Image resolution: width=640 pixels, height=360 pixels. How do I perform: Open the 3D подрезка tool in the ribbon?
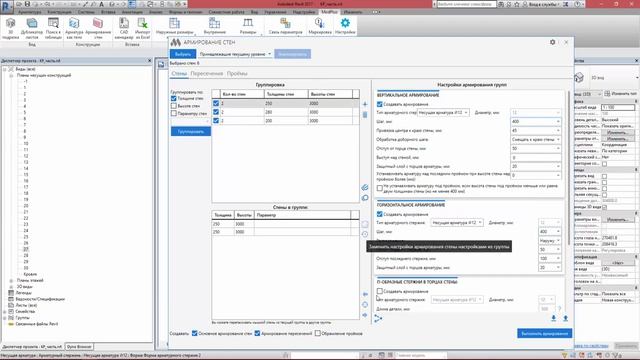coord(11,29)
